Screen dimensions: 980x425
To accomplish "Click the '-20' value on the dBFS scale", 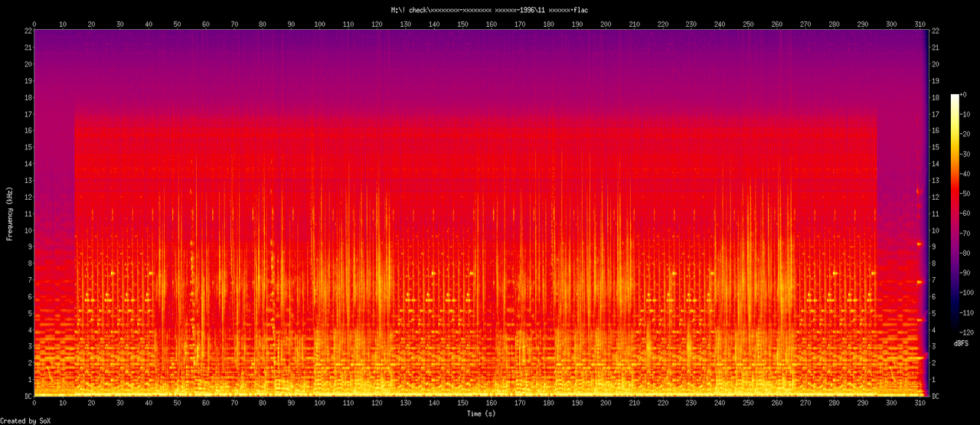I will click(965, 134).
